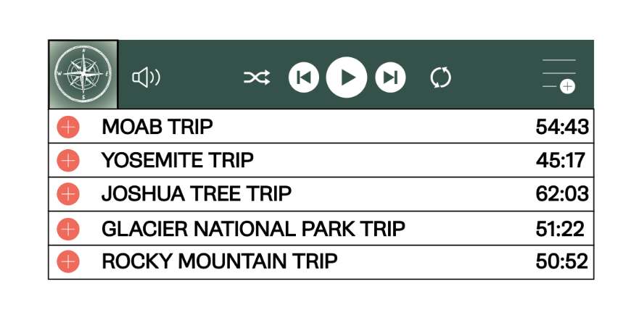This screenshot has width=644, height=326.
Task: Add Yosemite Trip with its plus icon
Action: 68,160
